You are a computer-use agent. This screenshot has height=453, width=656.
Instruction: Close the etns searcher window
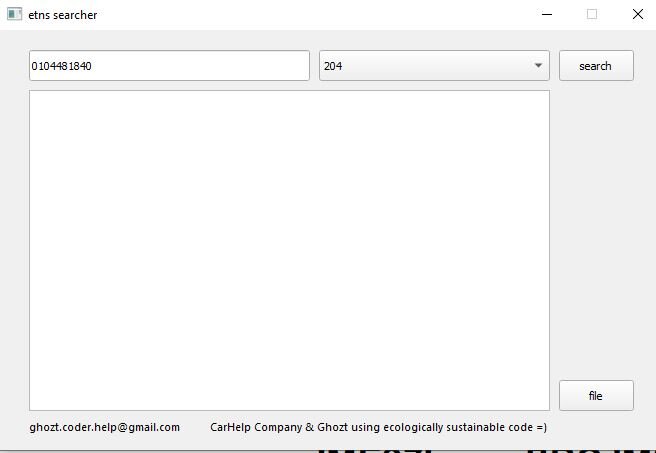[638, 14]
